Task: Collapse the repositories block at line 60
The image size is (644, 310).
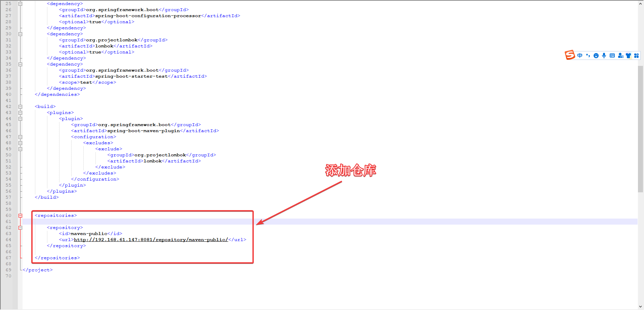Action: click(20, 215)
